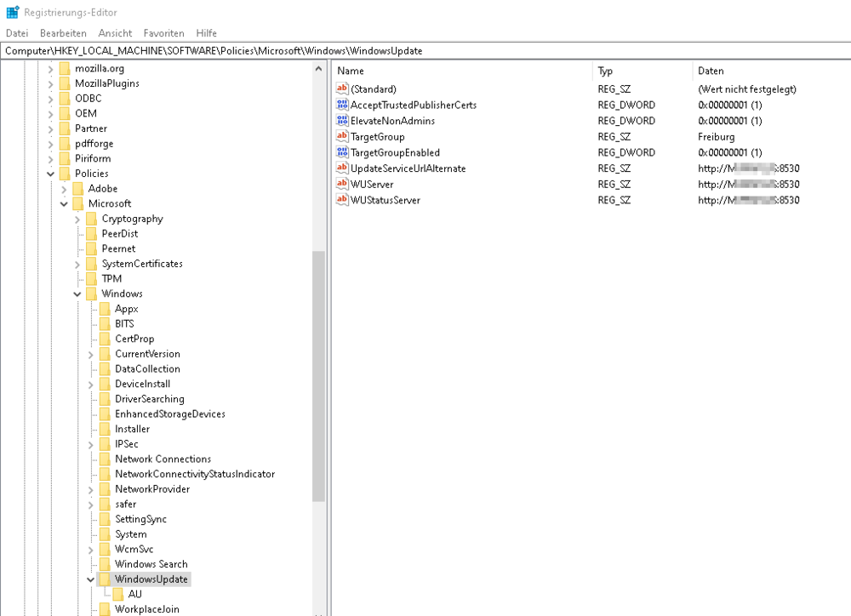Expand the CurrentVersion key
Viewport: 851px width, 616px height.
tap(91, 354)
